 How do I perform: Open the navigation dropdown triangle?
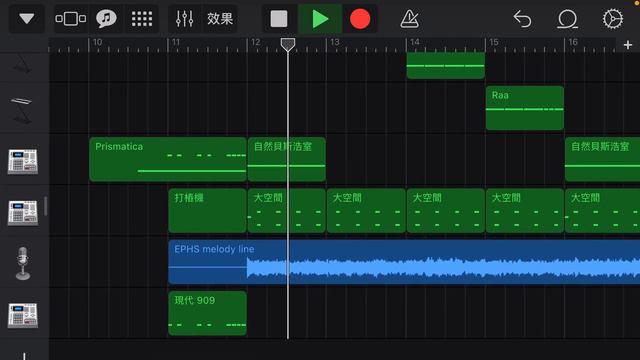coord(27,18)
